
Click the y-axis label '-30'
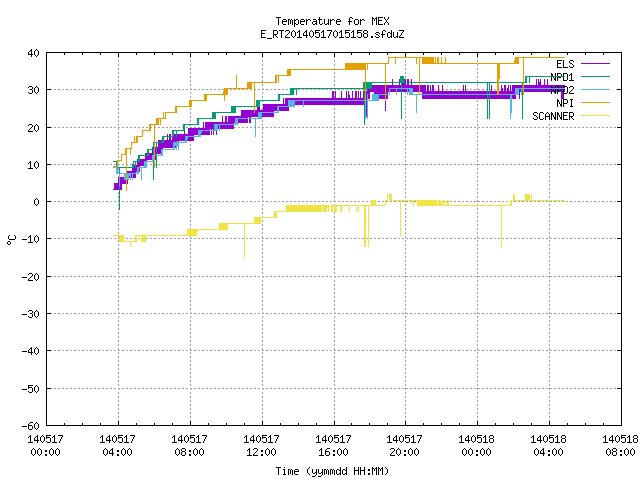(x=31, y=314)
